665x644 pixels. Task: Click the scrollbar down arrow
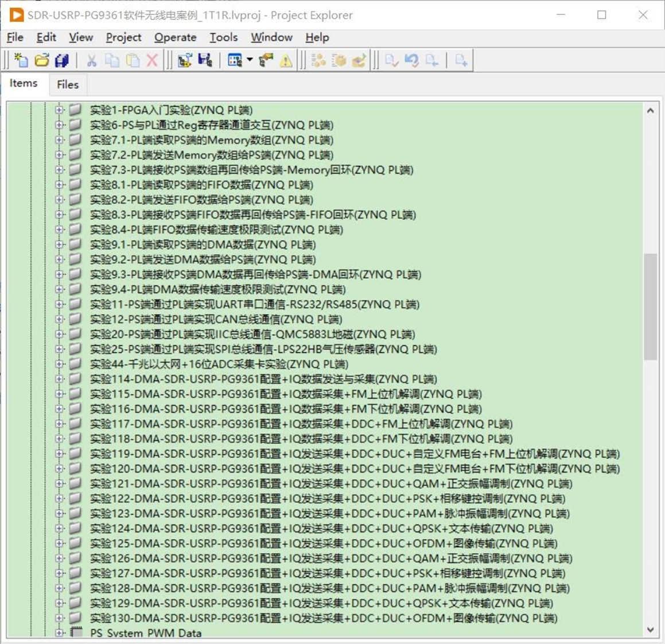650,630
